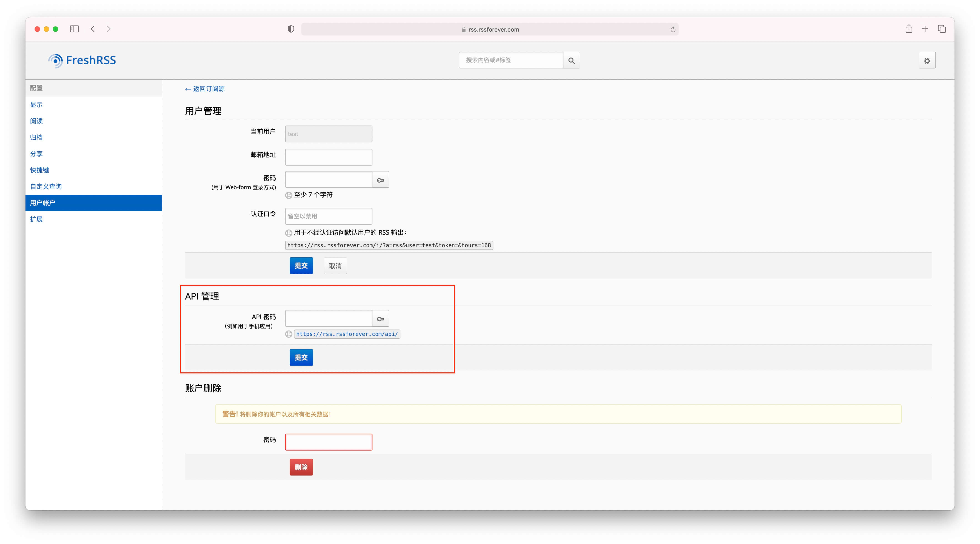Reload the page via refresh icon
The height and width of the screenshot is (544, 980).
tap(673, 29)
